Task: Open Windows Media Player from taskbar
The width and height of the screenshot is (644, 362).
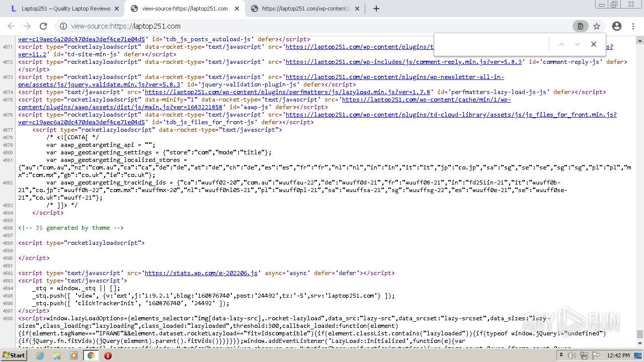Action: [74, 355]
